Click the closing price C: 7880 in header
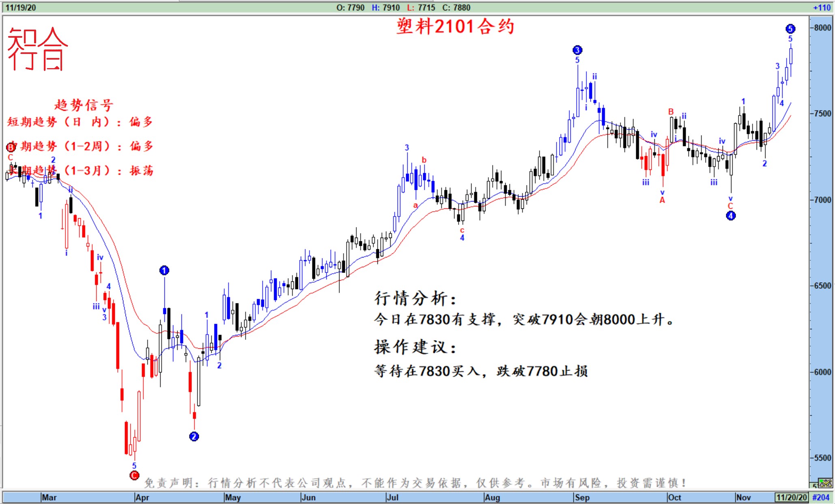 tap(456, 8)
